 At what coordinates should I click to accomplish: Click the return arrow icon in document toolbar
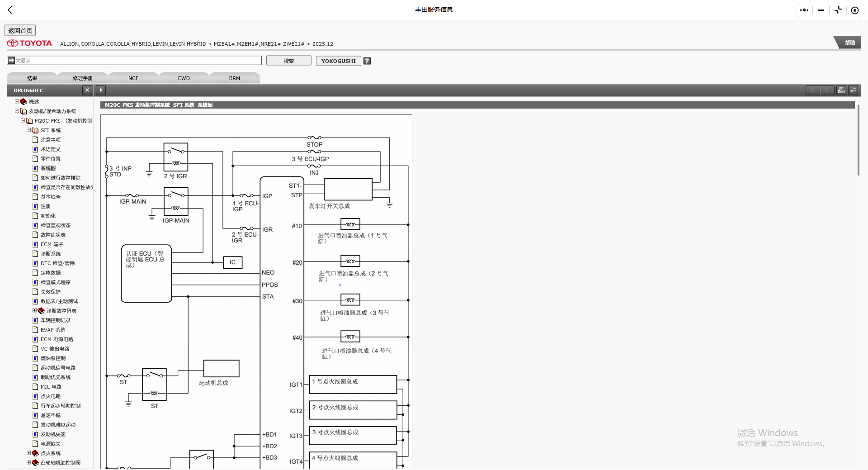pos(853,90)
